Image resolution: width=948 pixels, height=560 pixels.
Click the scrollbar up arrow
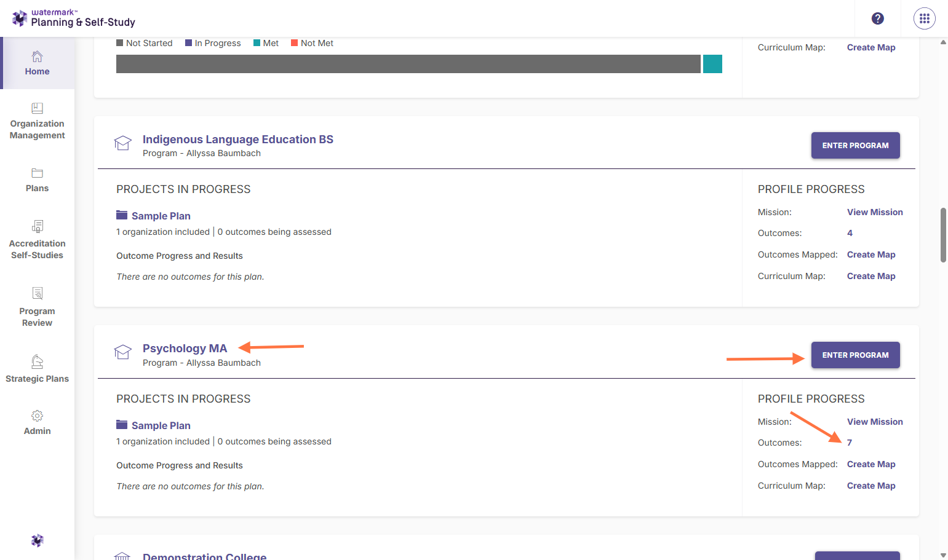pyautogui.click(x=943, y=42)
